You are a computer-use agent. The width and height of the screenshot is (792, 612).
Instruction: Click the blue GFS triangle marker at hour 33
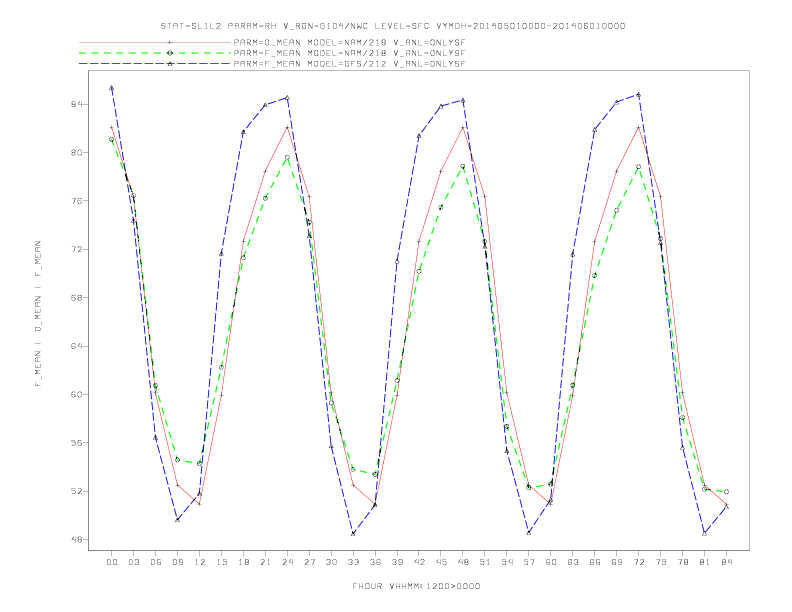353,533
